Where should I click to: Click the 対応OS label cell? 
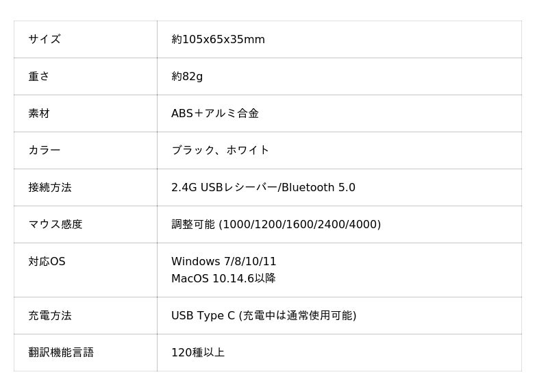[47, 261]
